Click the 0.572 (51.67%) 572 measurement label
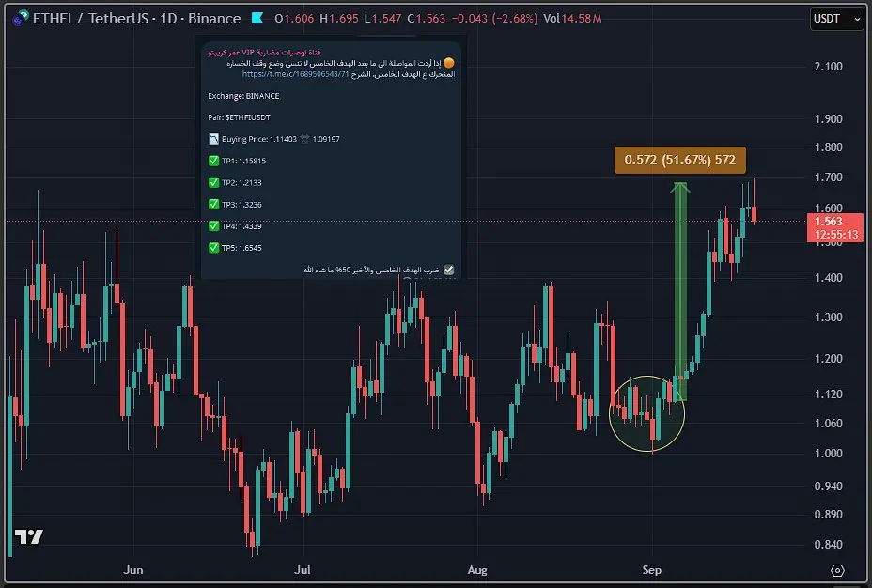 coord(679,160)
